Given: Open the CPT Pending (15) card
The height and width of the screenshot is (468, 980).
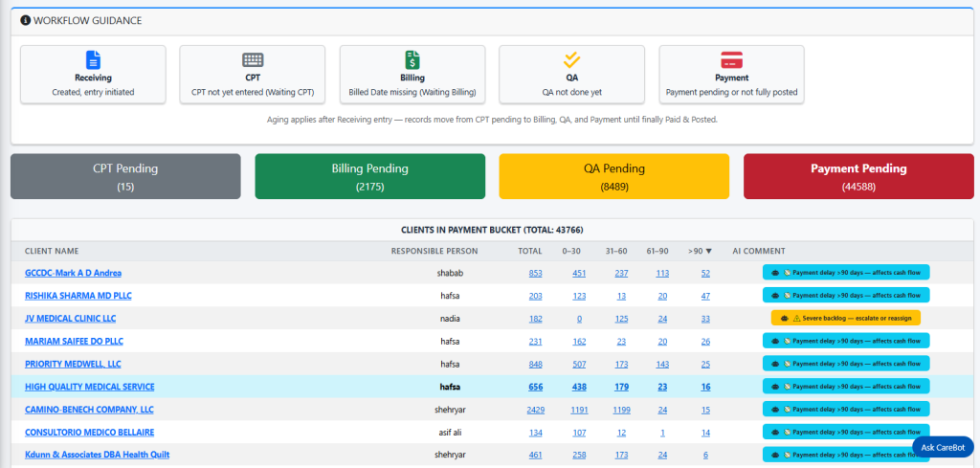Looking at the screenshot, I should coord(125,176).
